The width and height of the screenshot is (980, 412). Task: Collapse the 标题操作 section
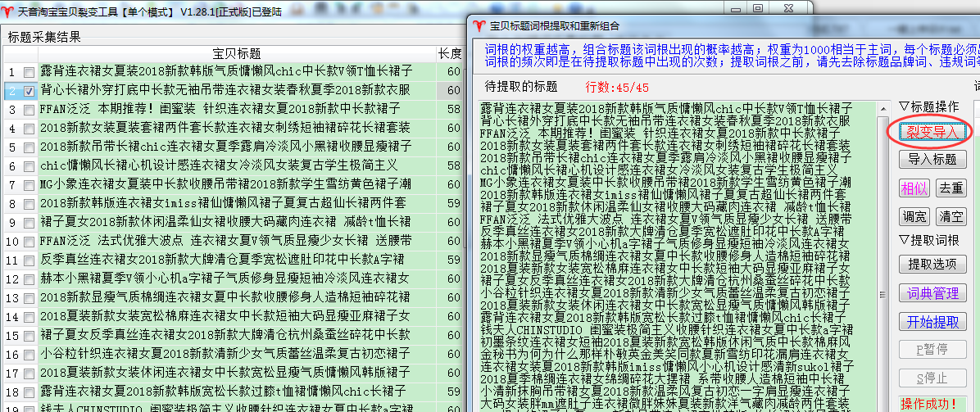coord(905,106)
